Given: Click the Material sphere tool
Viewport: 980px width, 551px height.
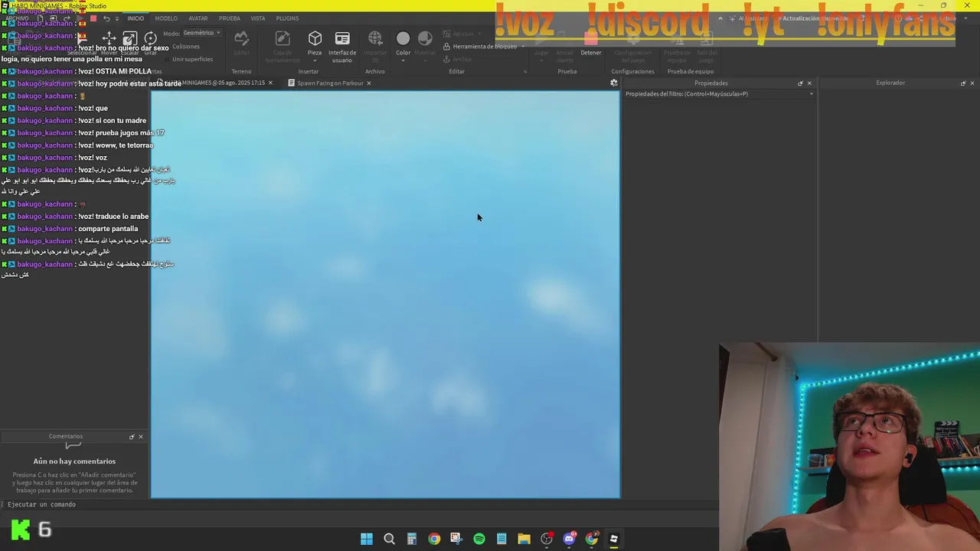Looking at the screenshot, I should (425, 38).
